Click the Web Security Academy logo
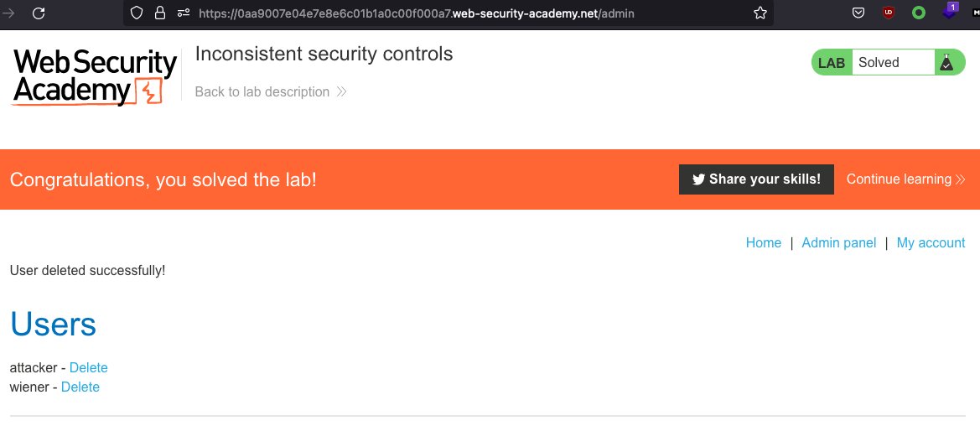Image resolution: width=980 pixels, height=426 pixels. coord(95,76)
